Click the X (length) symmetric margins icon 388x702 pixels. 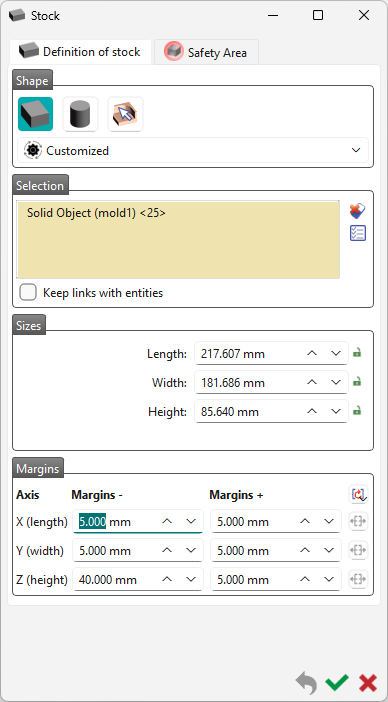coord(358,522)
